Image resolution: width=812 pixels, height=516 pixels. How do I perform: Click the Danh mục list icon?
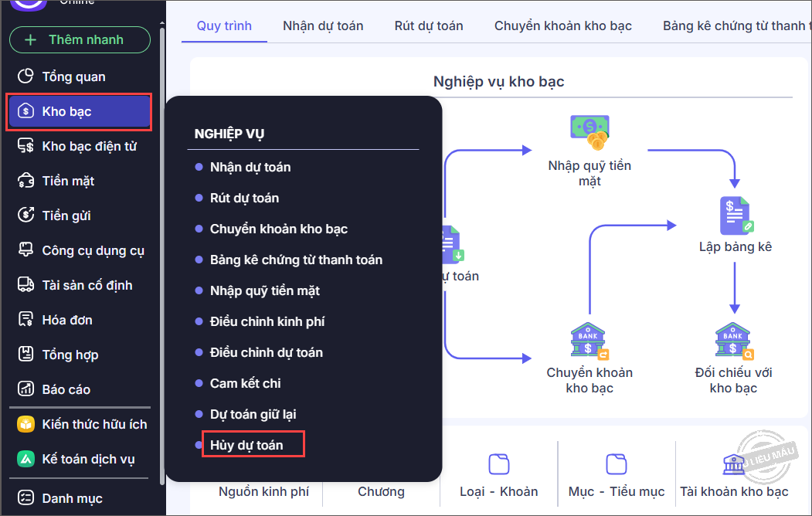(25, 498)
